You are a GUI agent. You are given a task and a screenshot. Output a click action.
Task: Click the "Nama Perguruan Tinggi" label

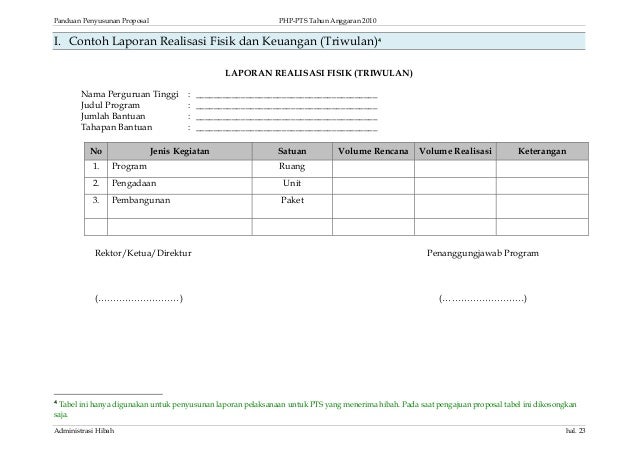pyautogui.click(x=130, y=94)
